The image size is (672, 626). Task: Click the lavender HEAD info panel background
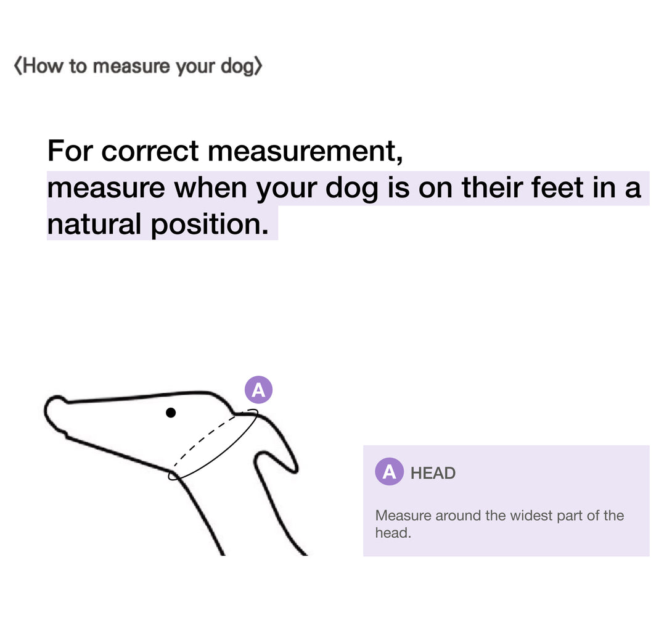point(506,501)
